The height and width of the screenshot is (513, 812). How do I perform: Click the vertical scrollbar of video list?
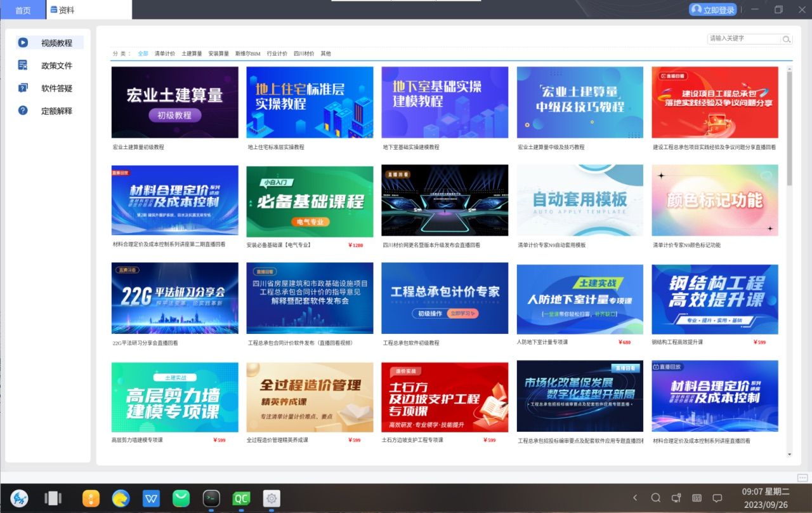(790, 129)
